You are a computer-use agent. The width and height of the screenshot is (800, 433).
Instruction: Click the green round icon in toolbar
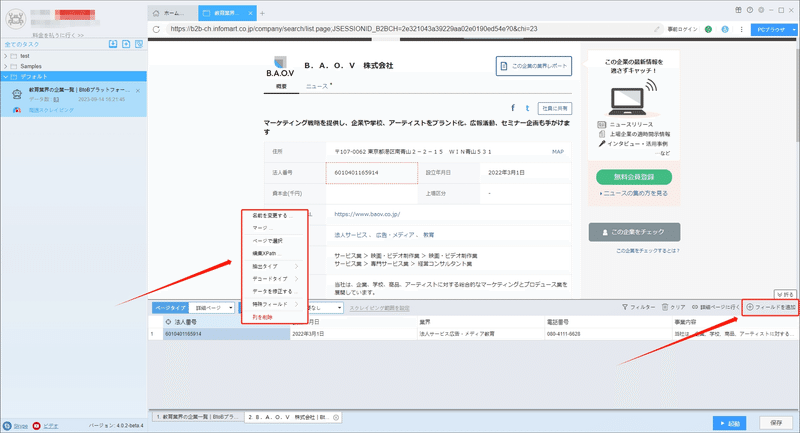tap(708, 30)
